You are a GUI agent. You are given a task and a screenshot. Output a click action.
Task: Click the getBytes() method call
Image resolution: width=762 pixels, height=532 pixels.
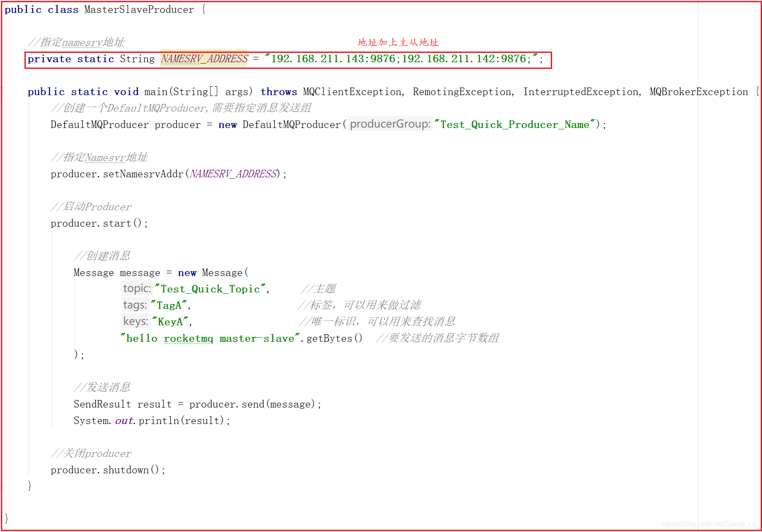click(334, 338)
